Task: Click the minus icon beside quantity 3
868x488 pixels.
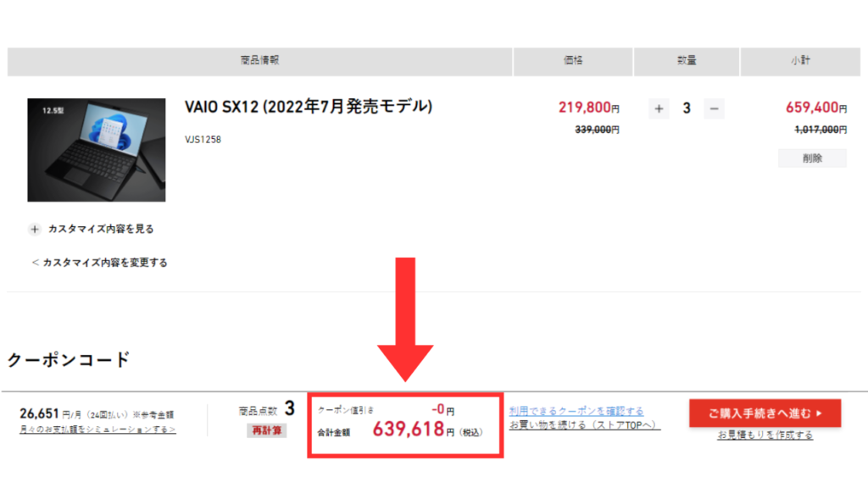Action: pos(714,108)
